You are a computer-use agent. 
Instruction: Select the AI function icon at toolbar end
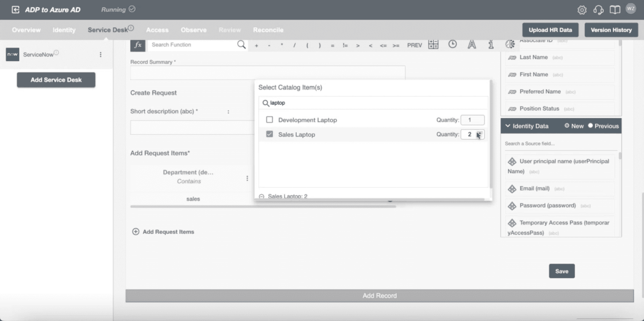(509, 45)
